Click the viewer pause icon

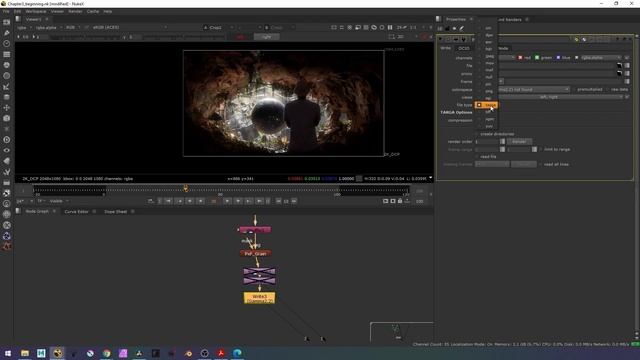[x=390, y=27]
